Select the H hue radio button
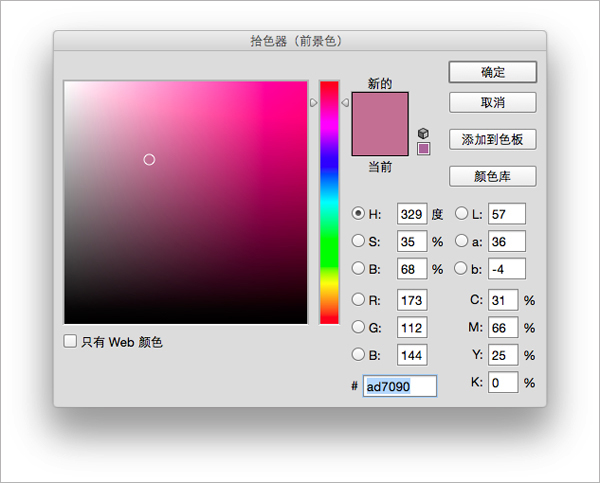Image resolution: width=600 pixels, height=483 pixels. pos(358,213)
